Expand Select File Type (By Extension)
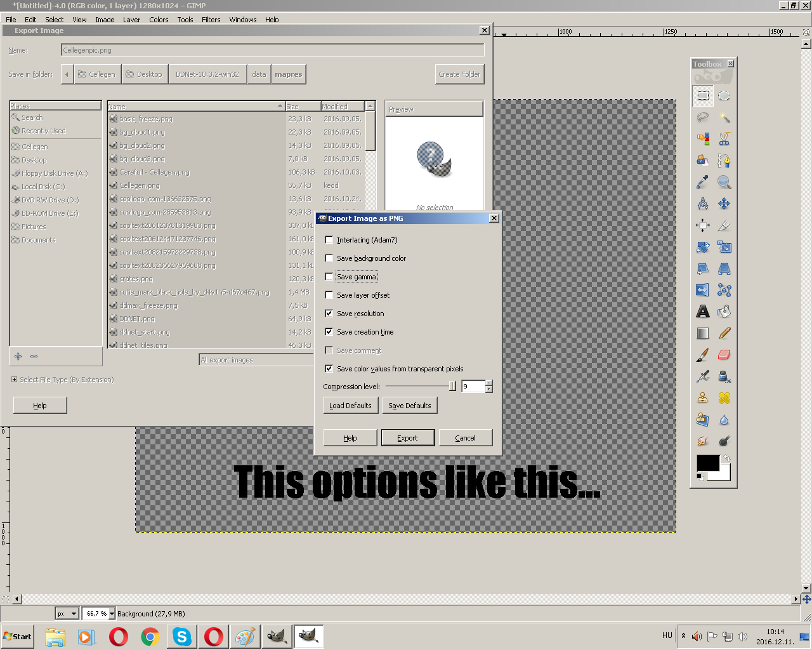 click(x=15, y=380)
